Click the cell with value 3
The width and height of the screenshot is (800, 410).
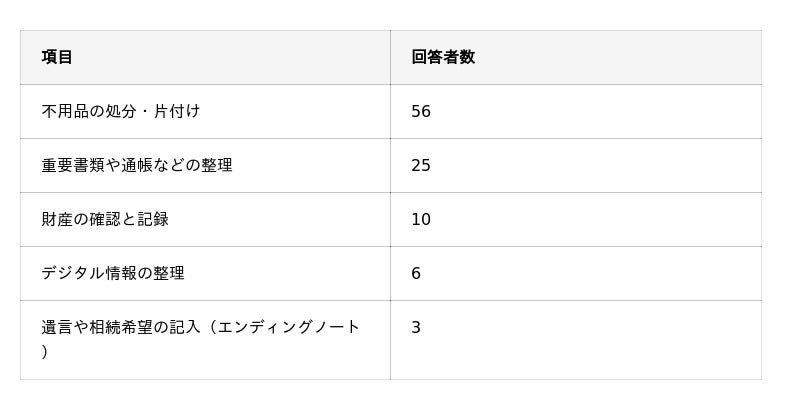[x=416, y=327]
